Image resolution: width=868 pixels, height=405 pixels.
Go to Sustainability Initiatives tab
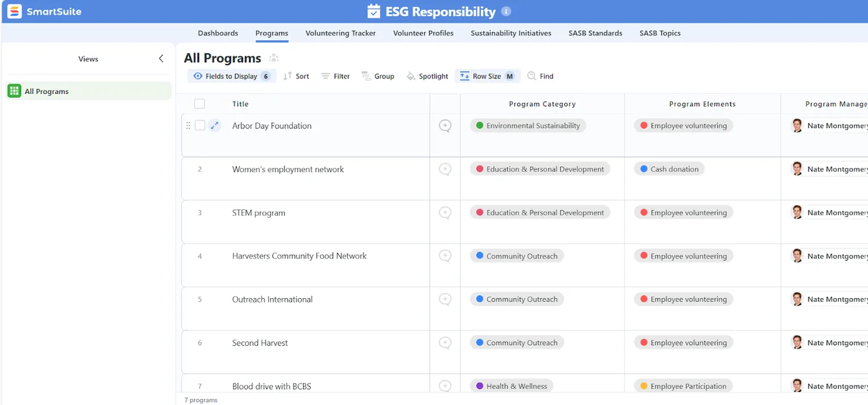pyautogui.click(x=511, y=33)
